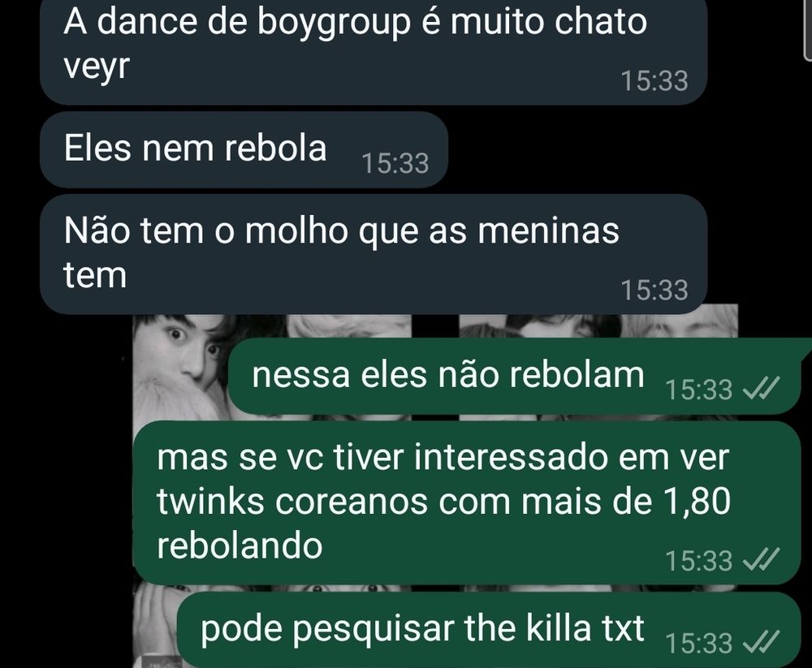
Task: Select the 'Eles nem rebola' message bubble
Action: pyautogui.click(x=244, y=149)
